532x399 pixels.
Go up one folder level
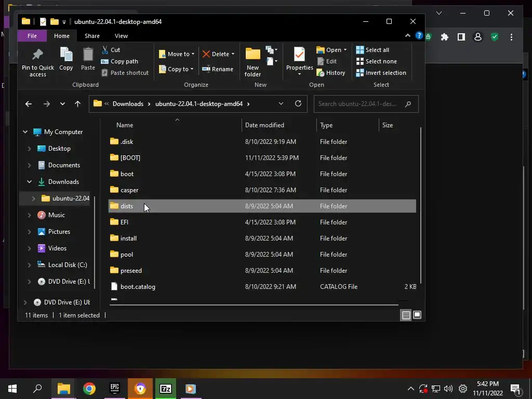pyautogui.click(x=78, y=104)
